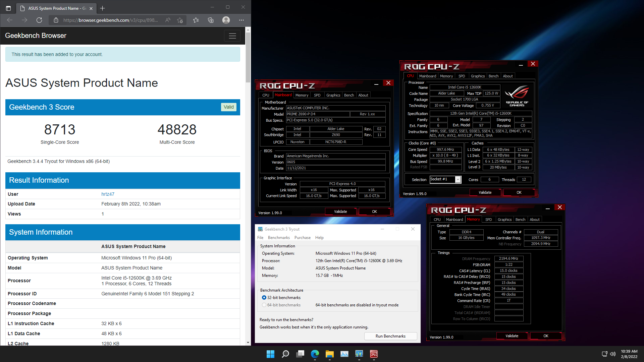The height and width of the screenshot is (362, 644).
Task: Click the site lock icon in address bar
Action: click(56, 20)
